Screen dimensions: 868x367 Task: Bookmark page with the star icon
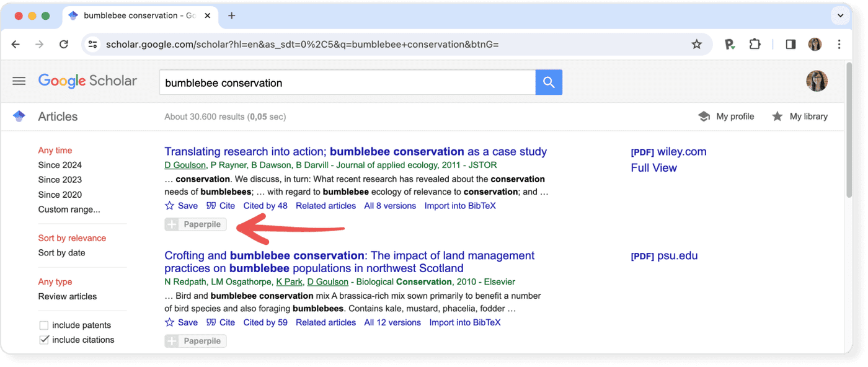pyautogui.click(x=696, y=44)
